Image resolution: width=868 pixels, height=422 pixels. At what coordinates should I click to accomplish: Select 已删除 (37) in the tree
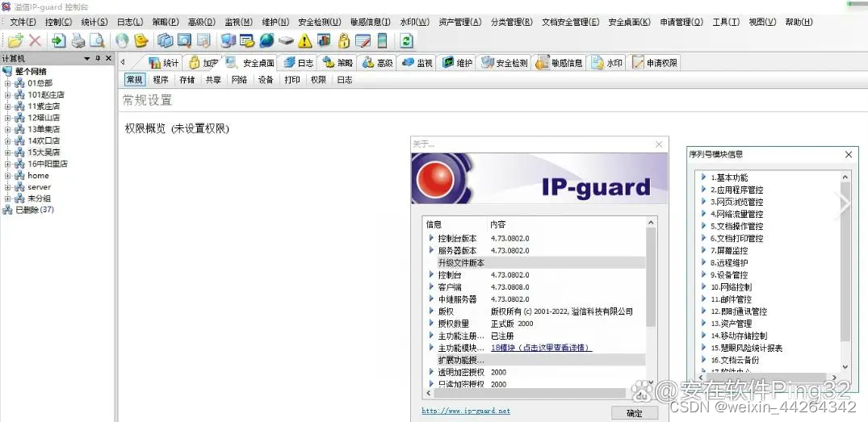tap(35, 210)
